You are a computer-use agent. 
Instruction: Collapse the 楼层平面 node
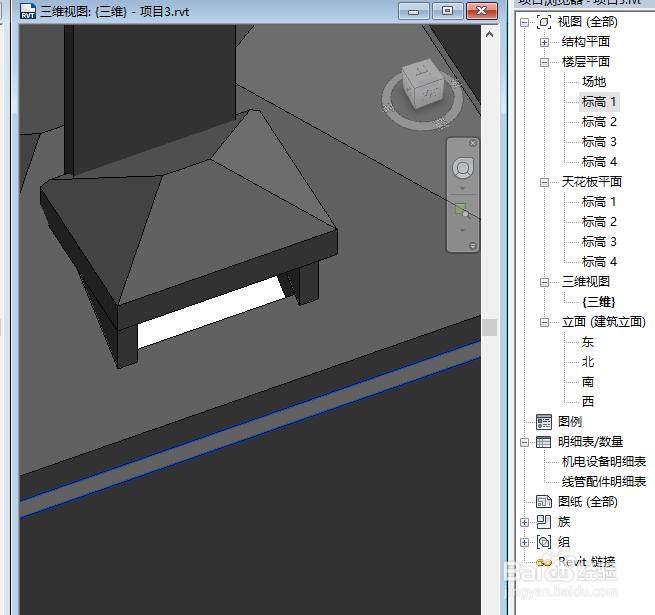[x=544, y=62]
